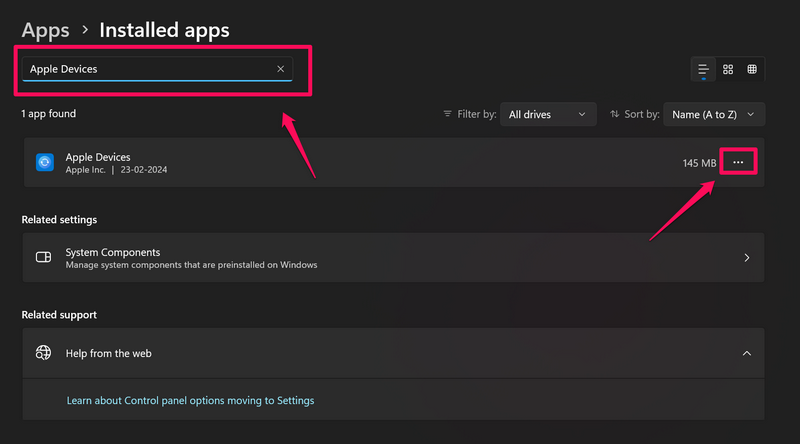This screenshot has height=444, width=800.
Task: Click the globe icon beside Help from the web
Action: coord(44,353)
